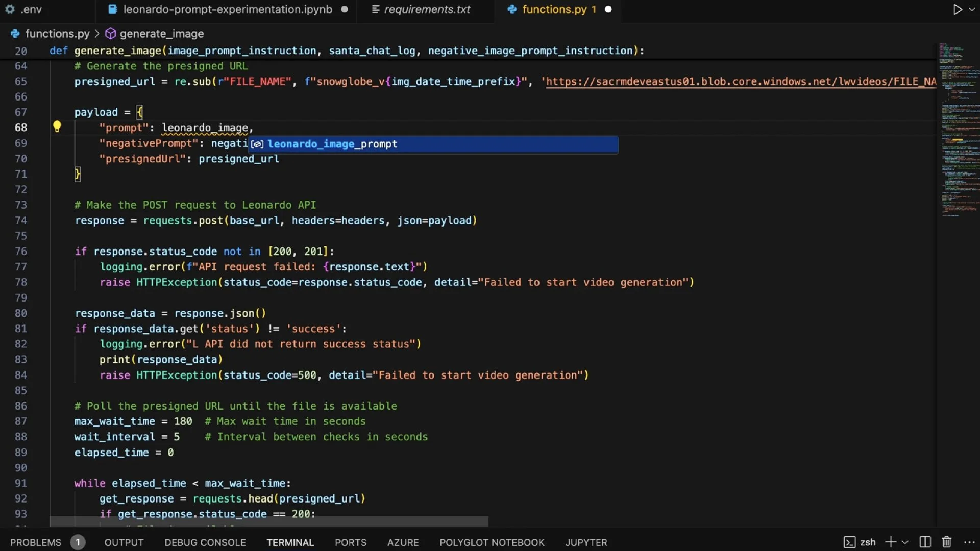Open the run options dropdown arrow beside the play icon
Viewport: 980px width, 551px height.
pyautogui.click(x=972, y=9)
